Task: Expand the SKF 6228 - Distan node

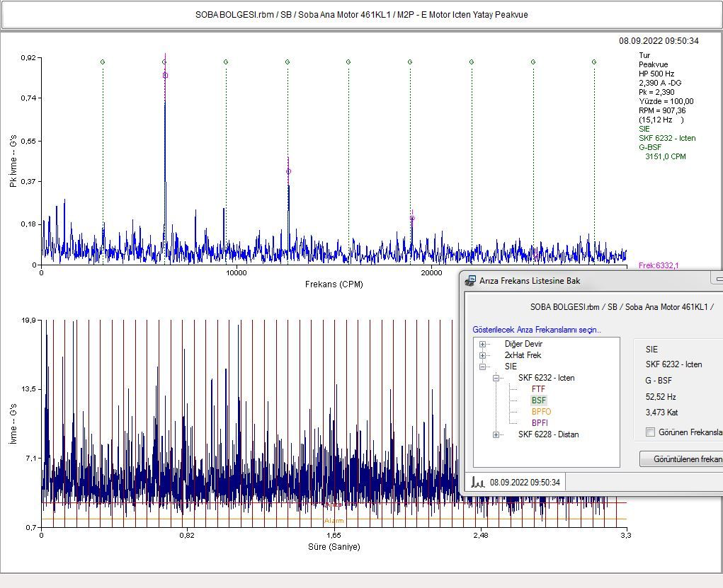Action: [496, 434]
